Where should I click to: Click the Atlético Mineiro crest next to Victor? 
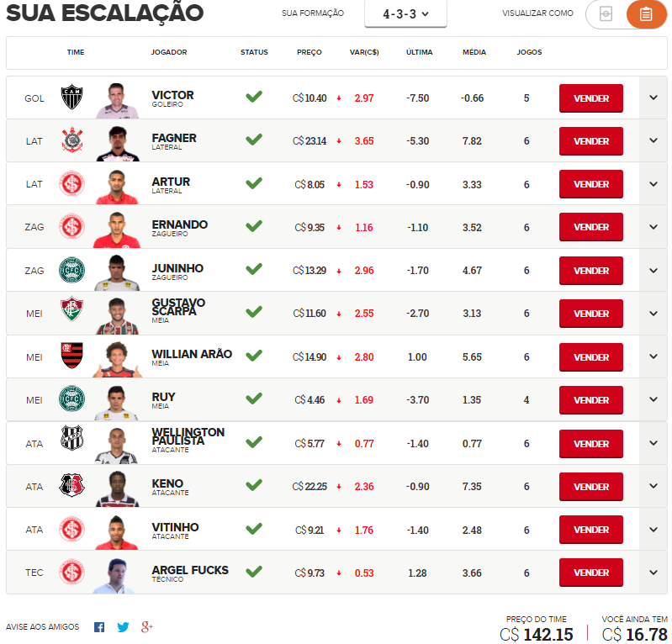click(71, 98)
